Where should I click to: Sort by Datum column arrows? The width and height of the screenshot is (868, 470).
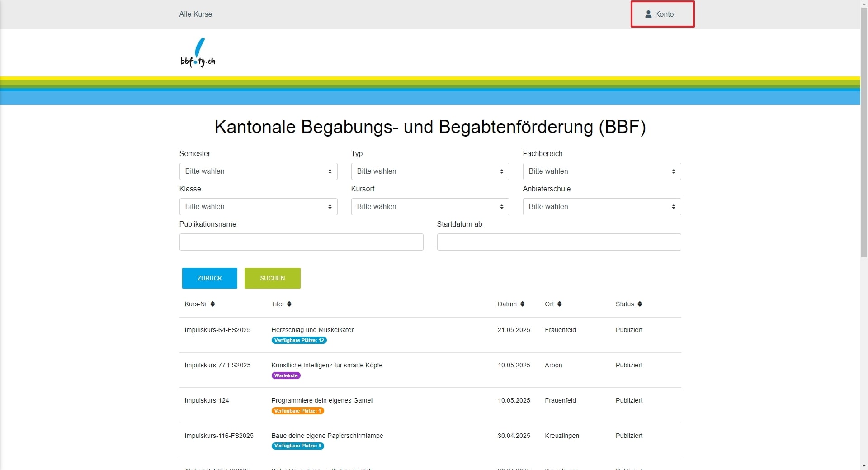coord(522,304)
